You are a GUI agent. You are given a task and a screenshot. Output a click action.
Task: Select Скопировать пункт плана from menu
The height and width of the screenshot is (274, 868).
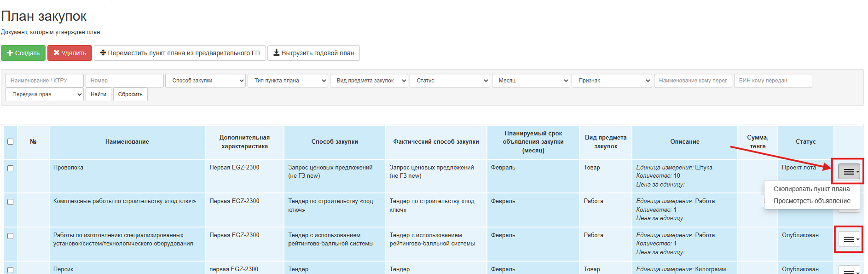pyautogui.click(x=811, y=189)
